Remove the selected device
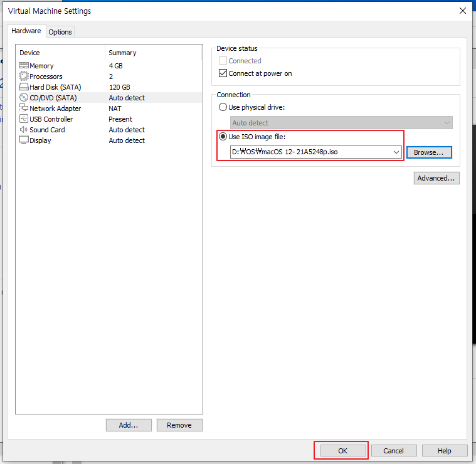 [x=179, y=425]
